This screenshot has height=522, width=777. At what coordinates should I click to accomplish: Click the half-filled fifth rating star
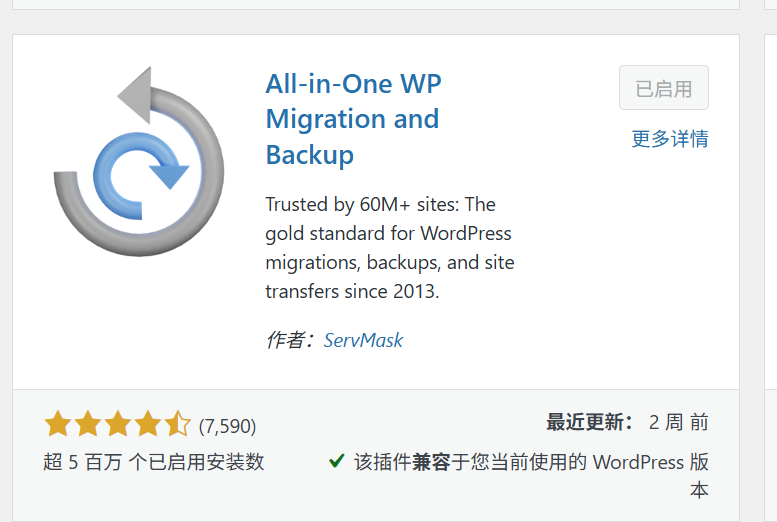(177, 425)
